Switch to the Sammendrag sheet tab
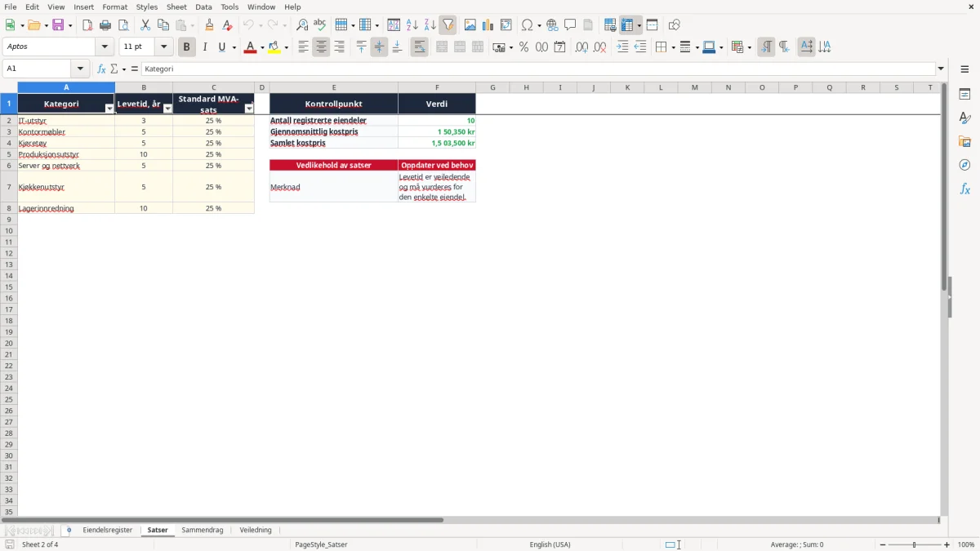This screenshot has height=551, width=980. (202, 531)
